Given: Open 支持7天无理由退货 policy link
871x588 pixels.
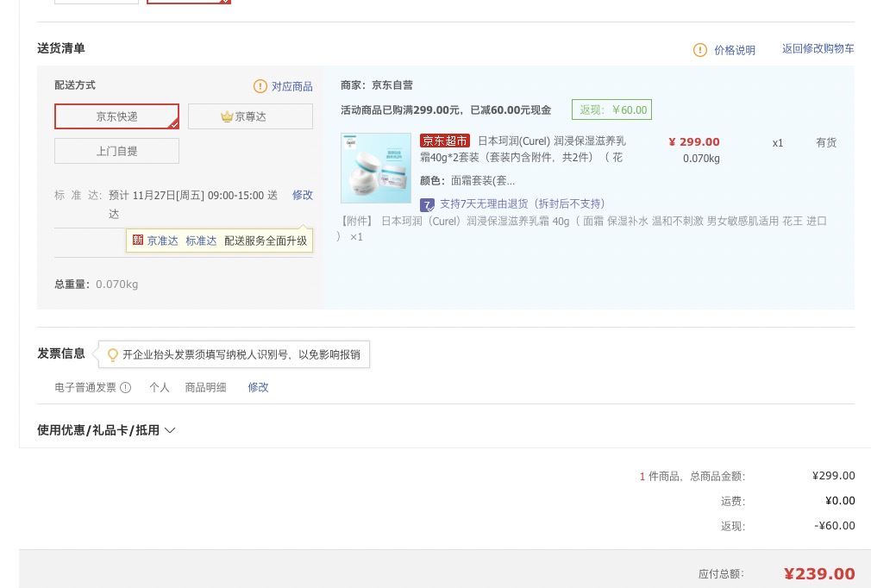Looking at the screenshot, I should click(x=522, y=203).
